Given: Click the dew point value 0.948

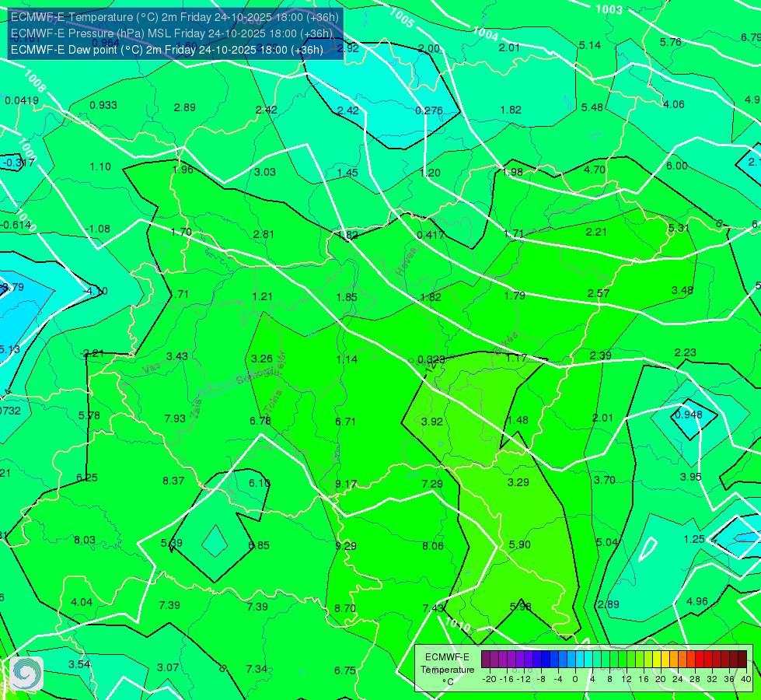Looking at the screenshot, I should (689, 415).
